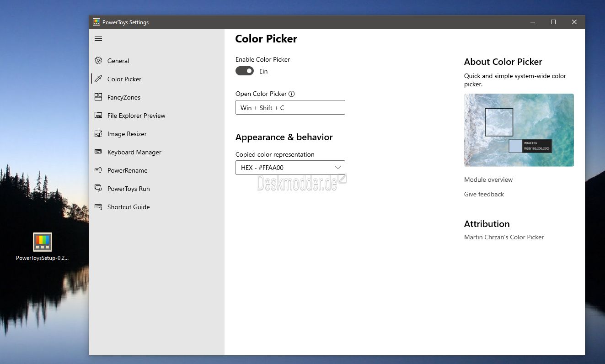Screen dimensions: 605x364
Task: Click the PowerRename icon
Action: click(98, 170)
